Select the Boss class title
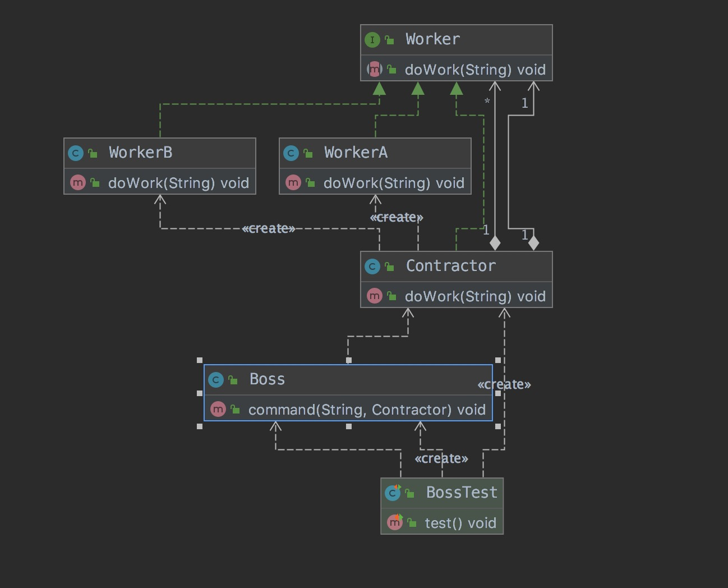Viewport: 728px width, 588px height. pos(267,379)
